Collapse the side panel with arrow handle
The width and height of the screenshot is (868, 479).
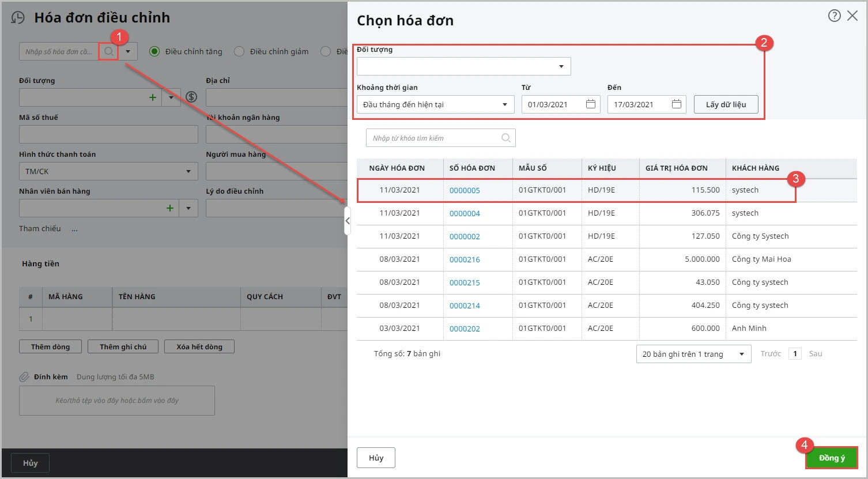(347, 221)
